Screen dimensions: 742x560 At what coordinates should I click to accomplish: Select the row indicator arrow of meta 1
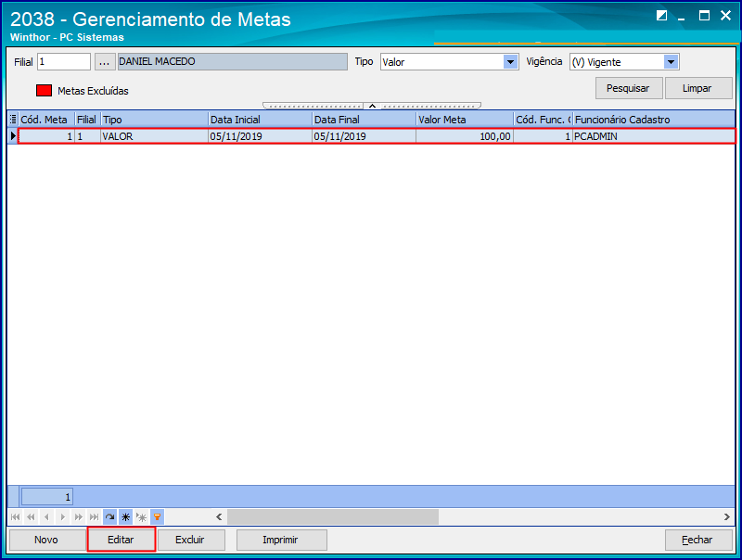[13, 136]
